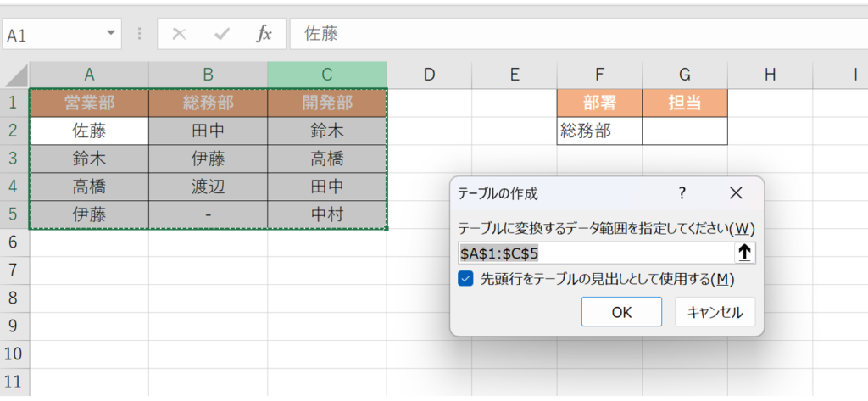Click the cancel X icon in formula bar

179,34
